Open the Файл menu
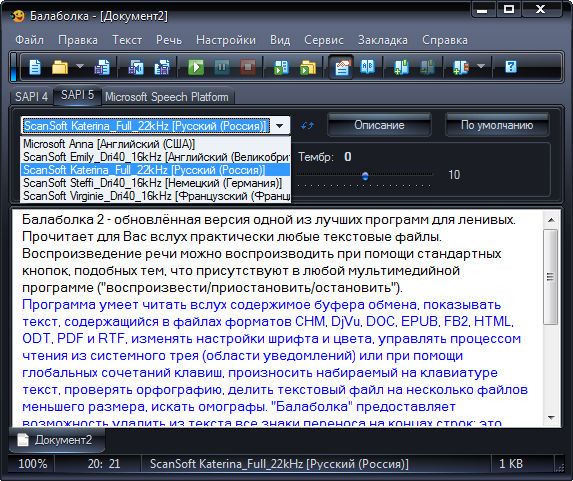This screenshot has height=481, width=573. (x=30, y=40)
